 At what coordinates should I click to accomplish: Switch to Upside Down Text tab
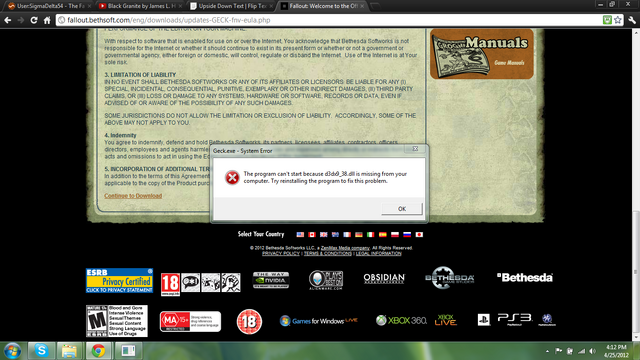point(232,6)
